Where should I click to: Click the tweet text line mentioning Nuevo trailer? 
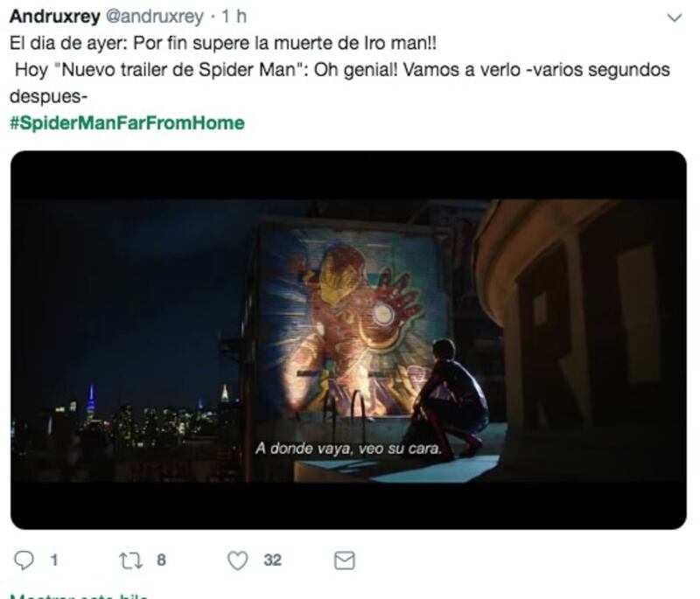coord(342,70)
